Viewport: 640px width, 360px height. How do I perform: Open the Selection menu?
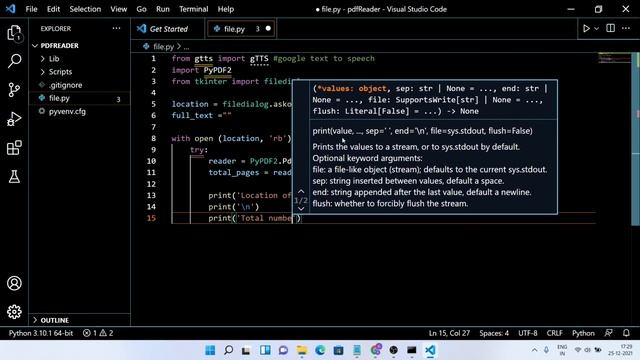(85, 9)
